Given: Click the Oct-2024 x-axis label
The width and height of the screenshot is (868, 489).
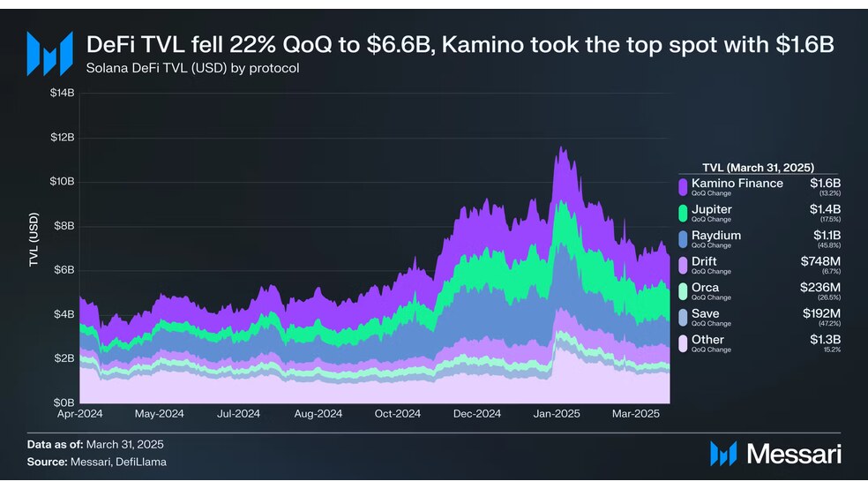Looking at the screenshot, I should click(x=398, y=414).
